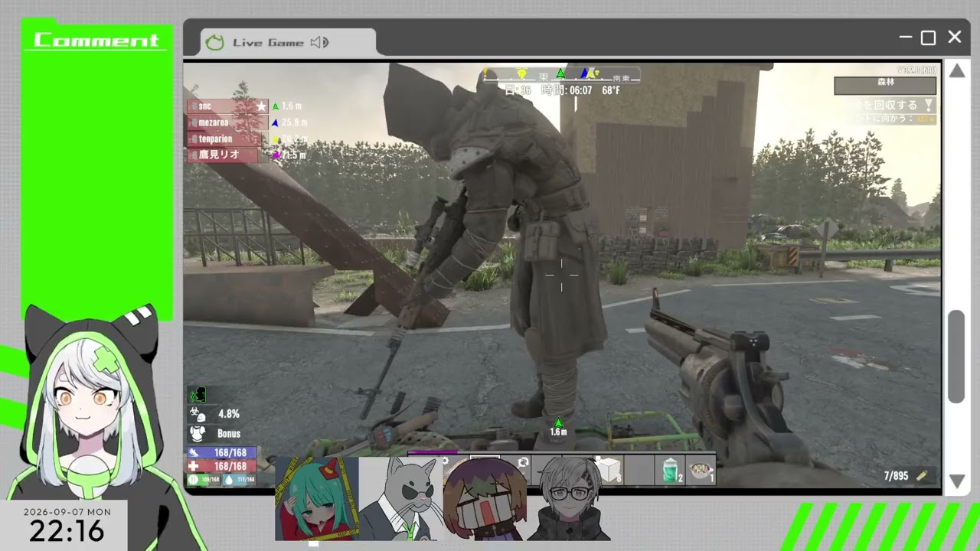This screenshot has height=551, width=980.
Task: Click the food level indicator
Action: [x=204, y=480]
